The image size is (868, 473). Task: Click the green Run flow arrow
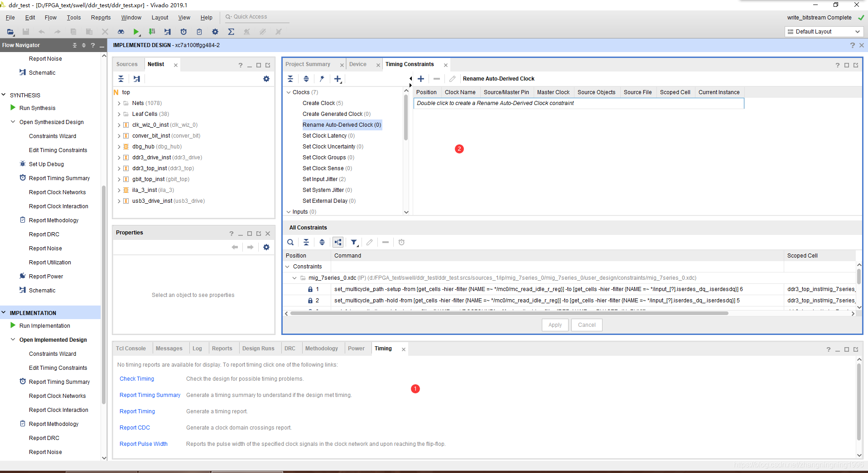point(136,32)
